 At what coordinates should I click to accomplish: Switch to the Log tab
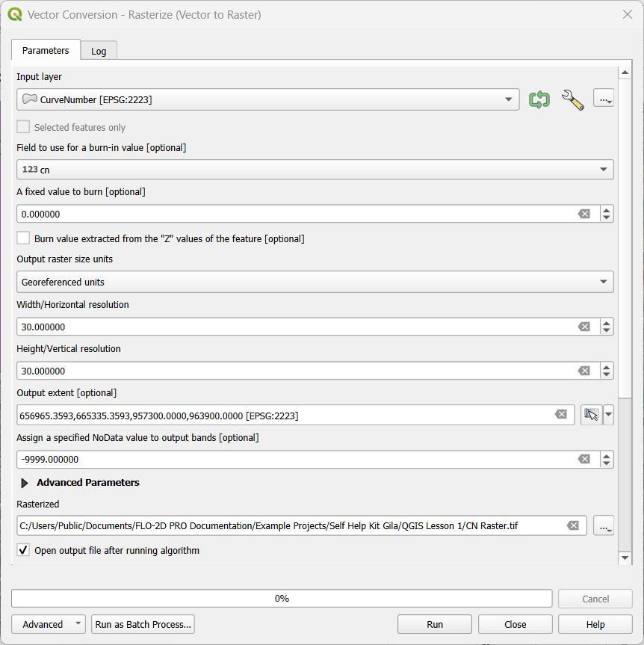click(x=99, y=51)
